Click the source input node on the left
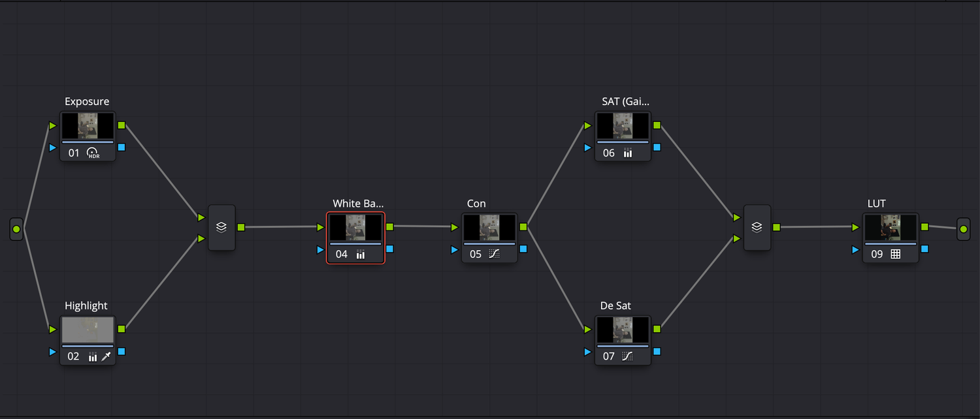The width and height of the screenshot is (980, 419). coord(16,230)
